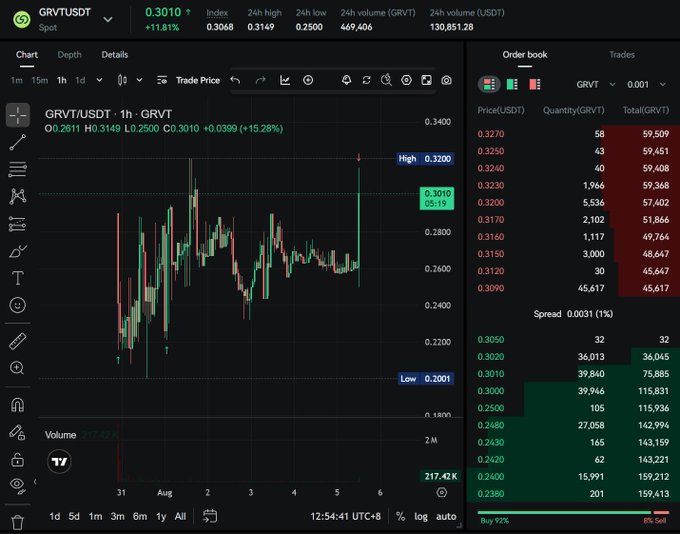Toggle hide all drawings eye icon
This screenshot has width=680, height=534.
pyautogui.click(x=18, y=485)
